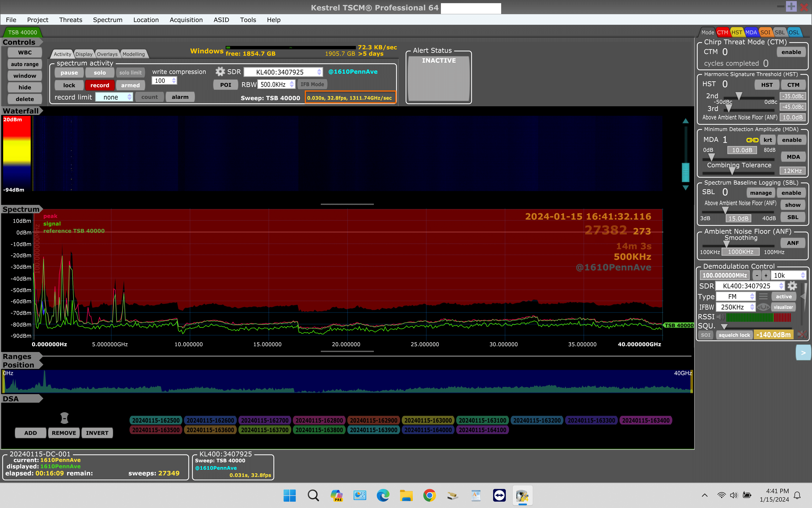This screenshot has width=812, height=508.
Task: Click the Kestrel app icon in taskbar
Action: coord(523,496)
